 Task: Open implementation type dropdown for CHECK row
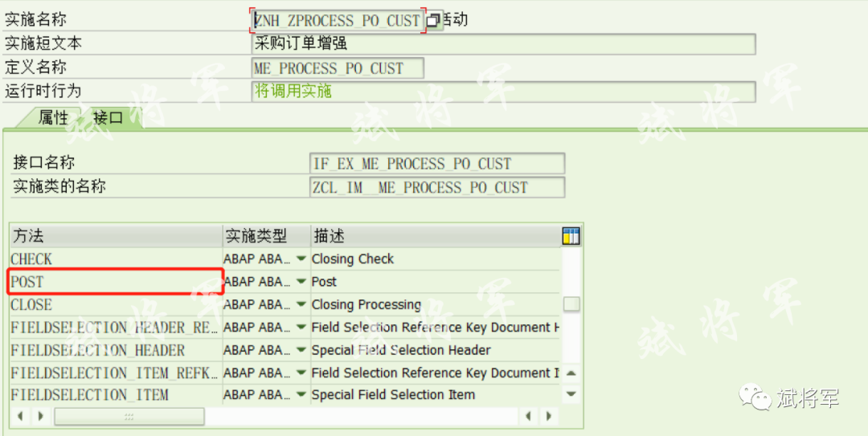301,259
